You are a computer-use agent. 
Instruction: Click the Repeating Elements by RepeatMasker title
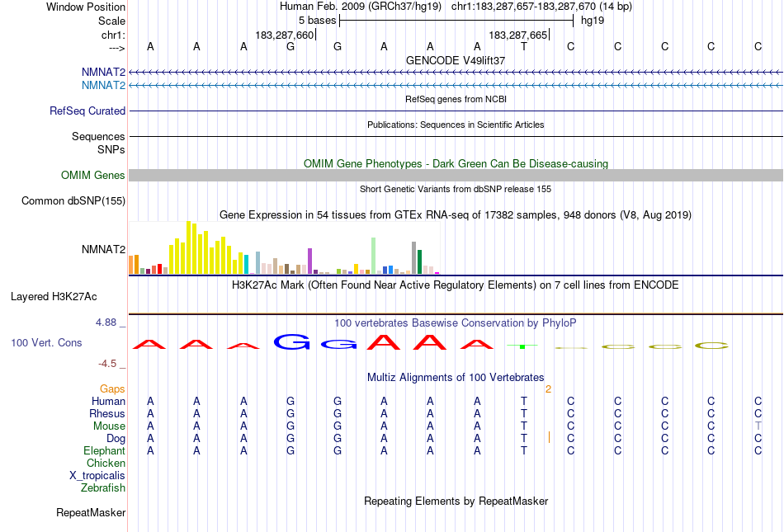pyautogui.click(x=456, y=501)
